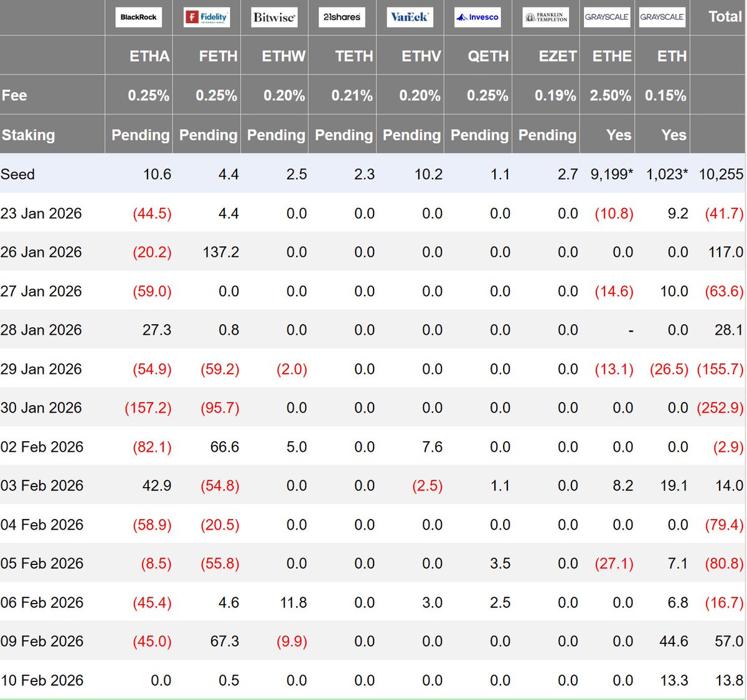Click the 2.50% fee for ETHE
Image resolution: width=747 pixels, height=700 pixels.
610,96
